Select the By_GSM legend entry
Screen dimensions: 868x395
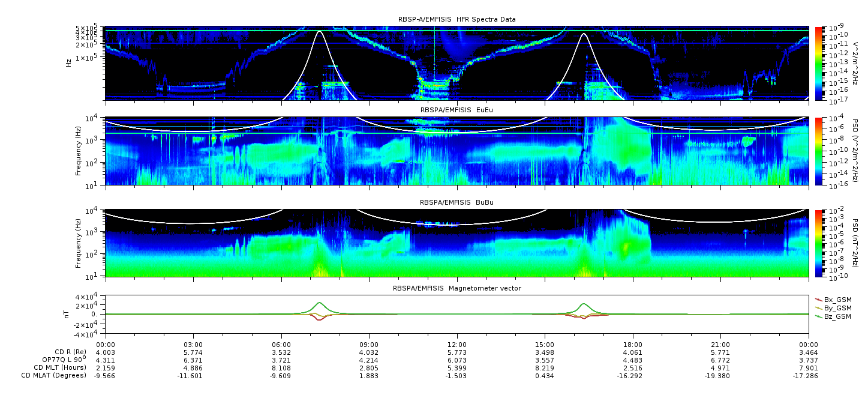[833, 307]
